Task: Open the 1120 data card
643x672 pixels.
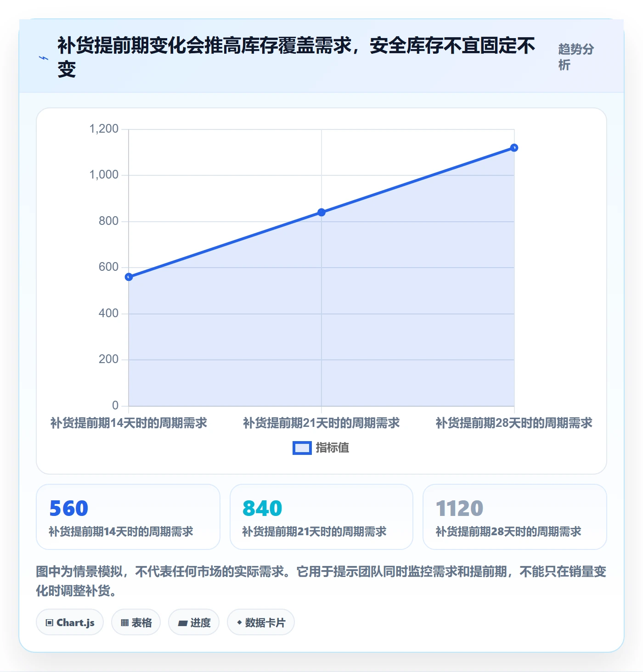Action: click(x=515, y=517)
